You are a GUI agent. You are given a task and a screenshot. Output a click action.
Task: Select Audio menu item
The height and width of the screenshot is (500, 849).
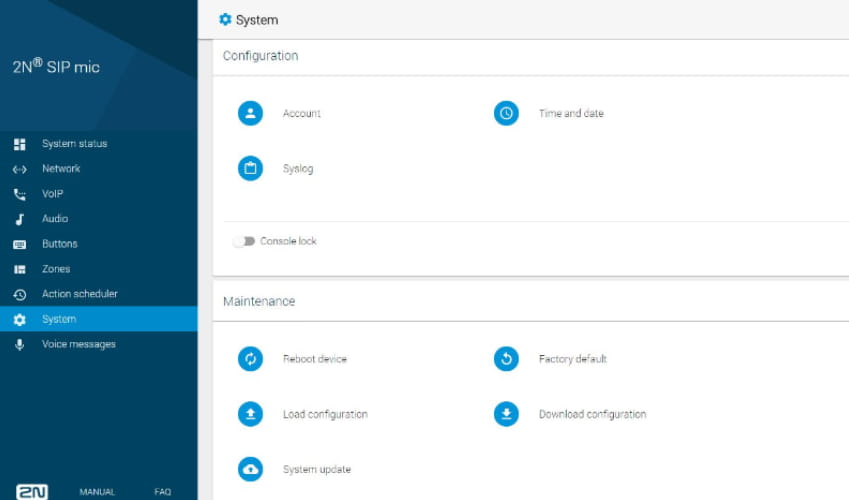[x=99, y=218]
